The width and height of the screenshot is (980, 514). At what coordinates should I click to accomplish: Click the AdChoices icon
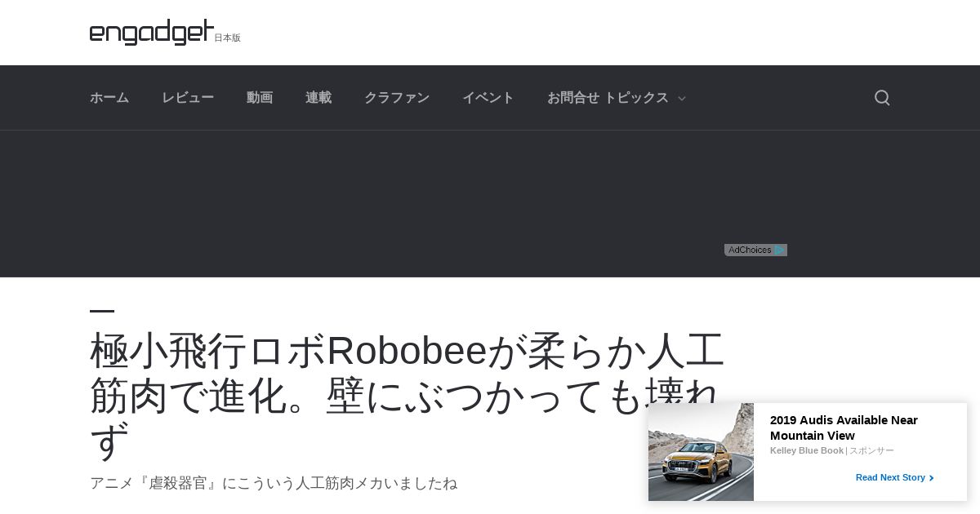tap(755, 250)
